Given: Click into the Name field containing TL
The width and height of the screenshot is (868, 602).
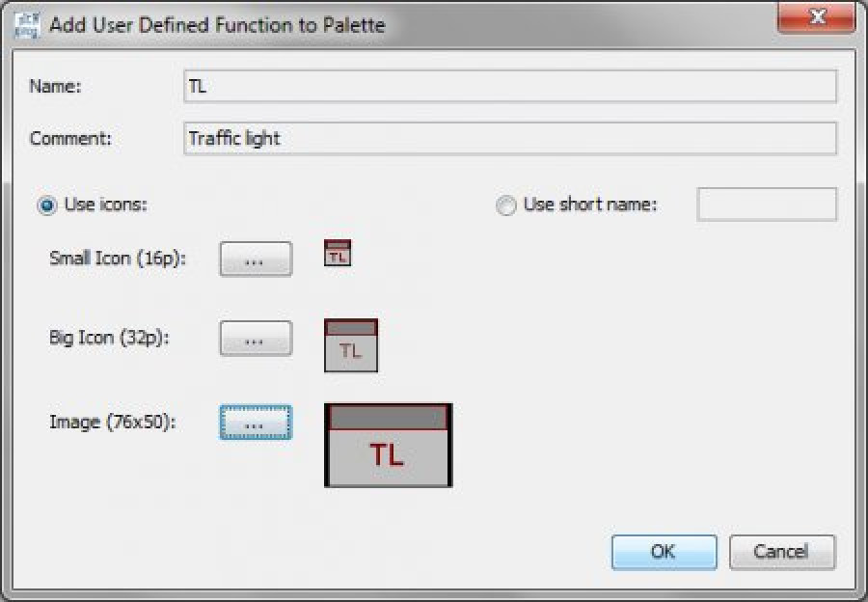Looking at the screenshot, I should point(510,87).
